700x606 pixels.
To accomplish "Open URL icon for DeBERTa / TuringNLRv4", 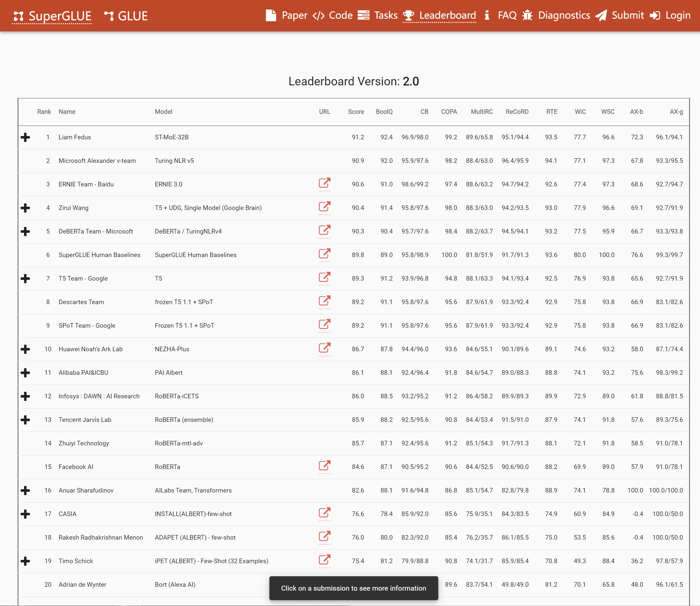I will point(324,230).
